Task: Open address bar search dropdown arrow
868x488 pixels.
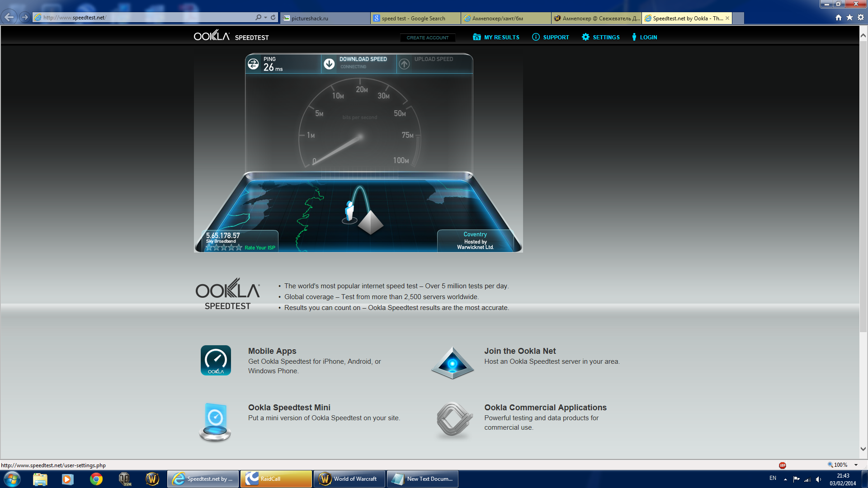Action: click(x=265, y=18)
